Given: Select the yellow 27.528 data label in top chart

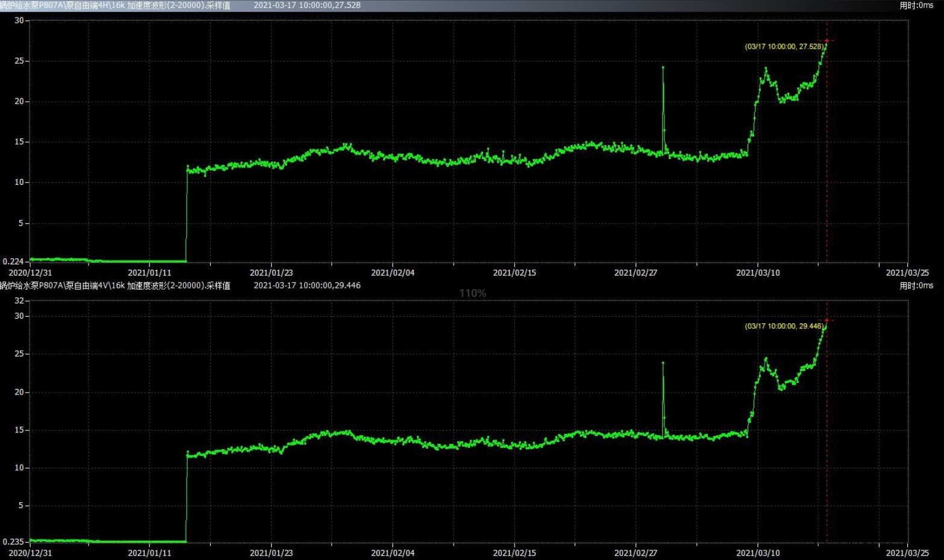Looking at the screenshot, I should click(x=784, y=46).
